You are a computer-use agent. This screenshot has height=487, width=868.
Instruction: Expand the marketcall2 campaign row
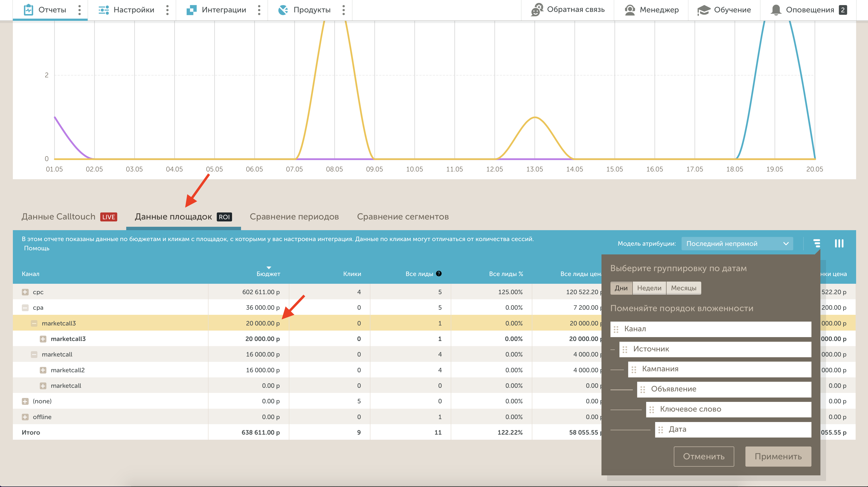(43, 370)
